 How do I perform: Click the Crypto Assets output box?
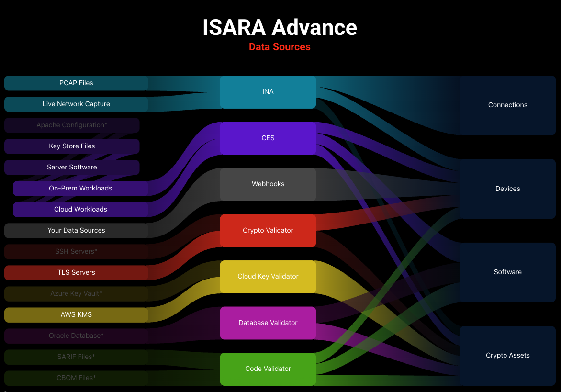(508, 356)
